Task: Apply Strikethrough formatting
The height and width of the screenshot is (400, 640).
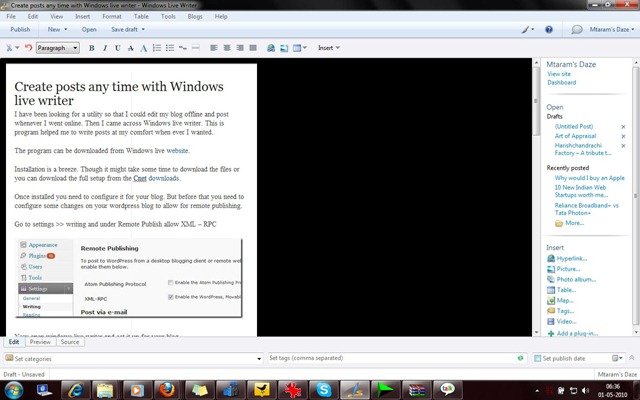Action: point(131,48)
